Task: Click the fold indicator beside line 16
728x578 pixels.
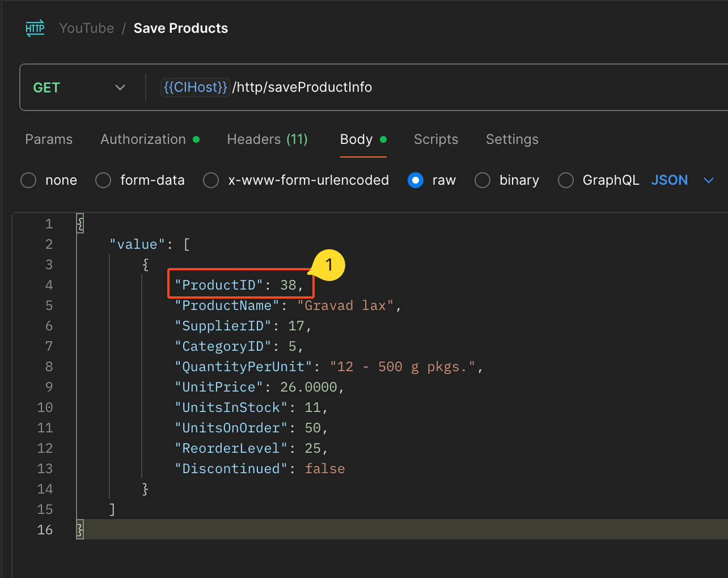Action: [80, 529]
